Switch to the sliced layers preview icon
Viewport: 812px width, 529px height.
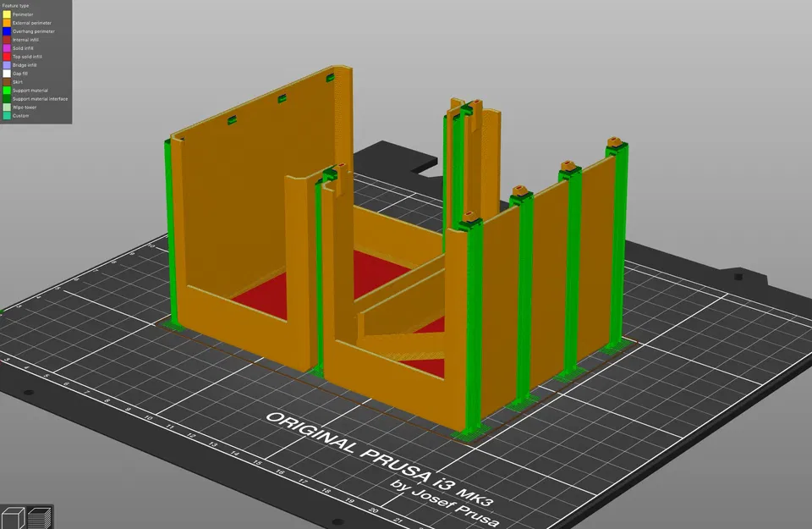click(40, 518)
